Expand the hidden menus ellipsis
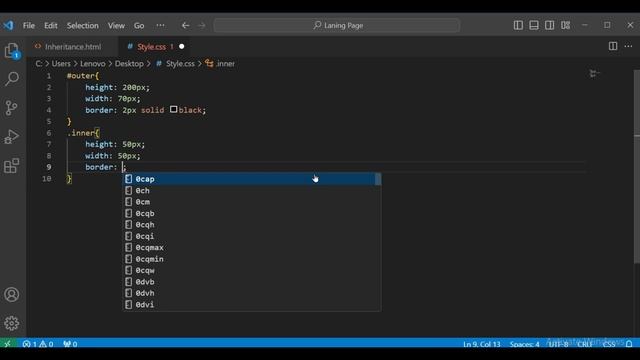The width and height of the screenshot is (640, 360). click(160, 25)
